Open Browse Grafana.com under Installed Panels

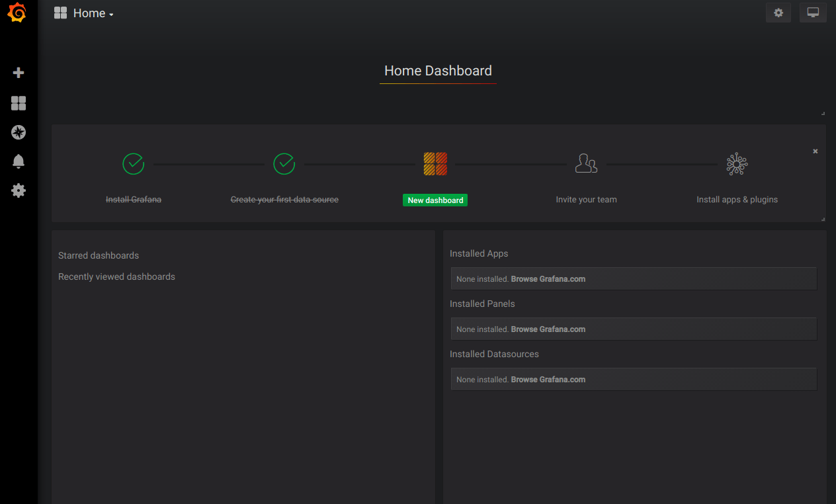click(548, 329)
